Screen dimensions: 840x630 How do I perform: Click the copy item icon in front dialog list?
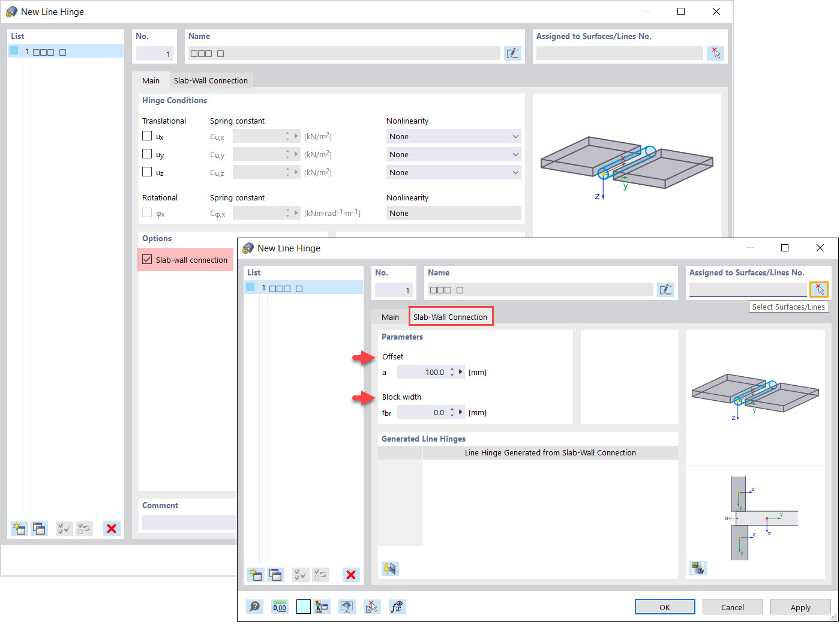[x=276, y=575]
